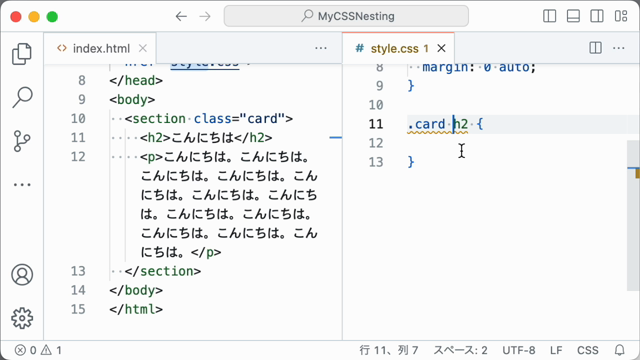Toggle the secondary side bar layout button
This screenshot has height=360, width=640.
click(x=597, y=16)
